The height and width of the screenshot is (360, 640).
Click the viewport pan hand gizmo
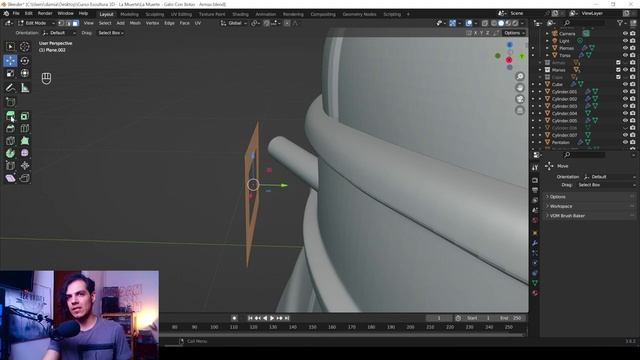pos(520,88)
